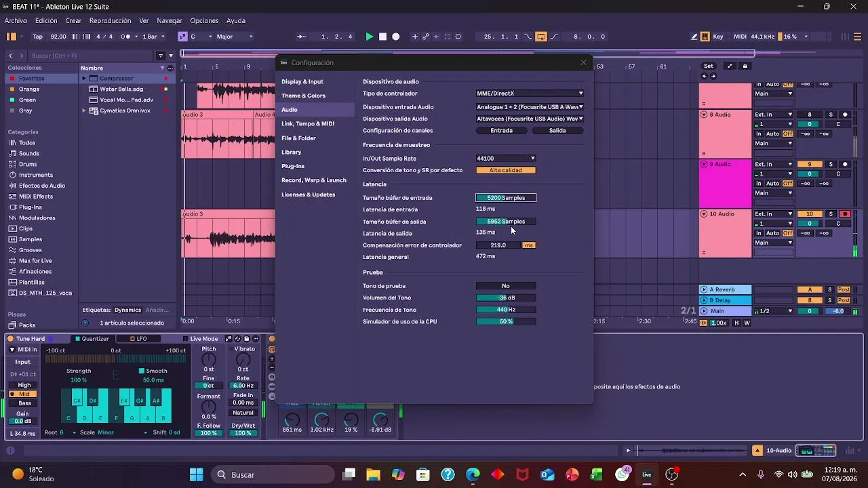Solo the 10 Audio track
This screenshot has height=488, width=868.
click(831, 214)
